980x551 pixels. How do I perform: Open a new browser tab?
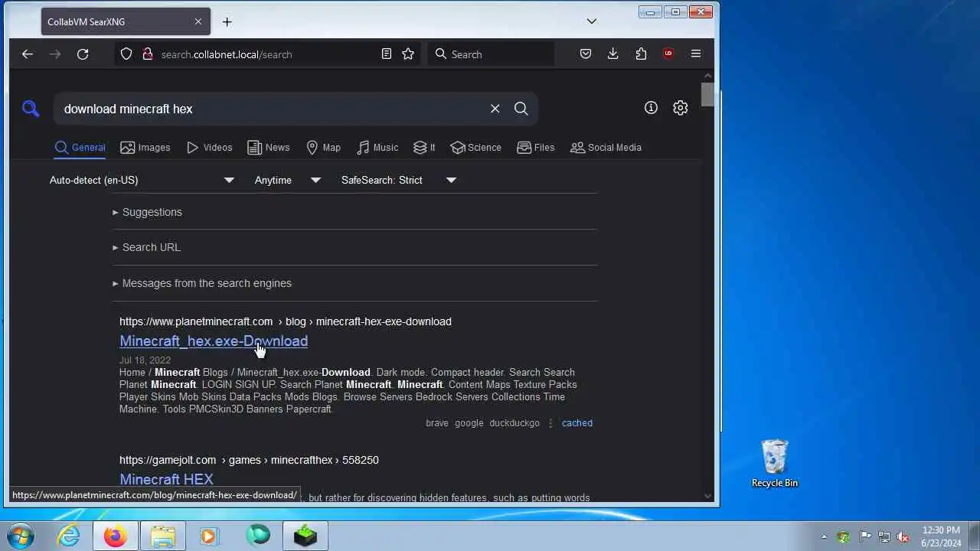coord(227,21)
